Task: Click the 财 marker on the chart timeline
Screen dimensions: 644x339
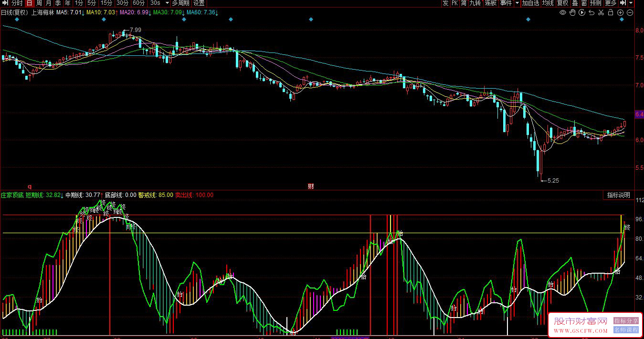Action: (x=310, y=186)
